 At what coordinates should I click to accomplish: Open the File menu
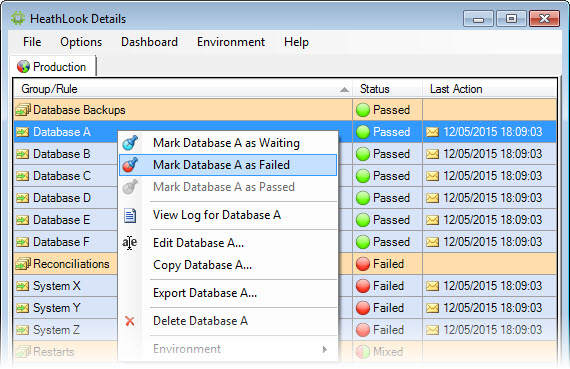coord(32,42)
